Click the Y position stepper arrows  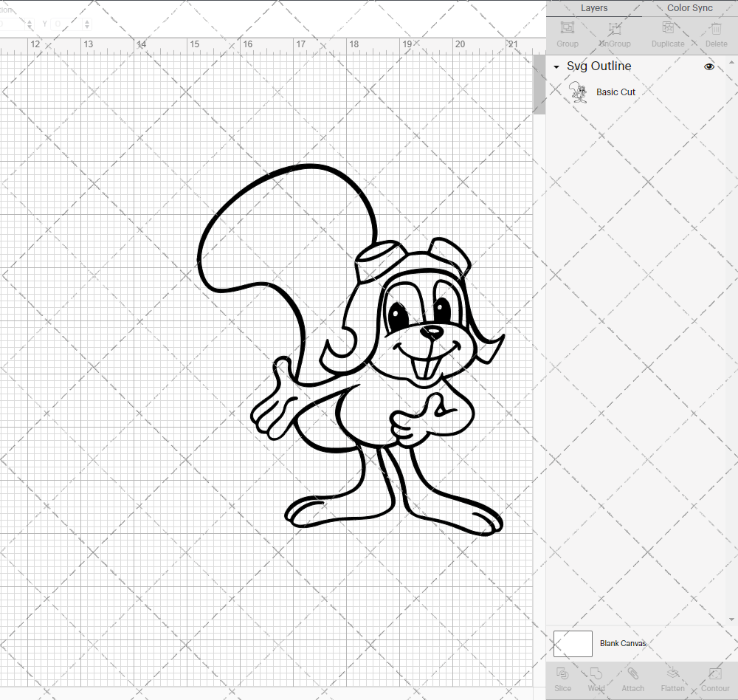point(87,24)
